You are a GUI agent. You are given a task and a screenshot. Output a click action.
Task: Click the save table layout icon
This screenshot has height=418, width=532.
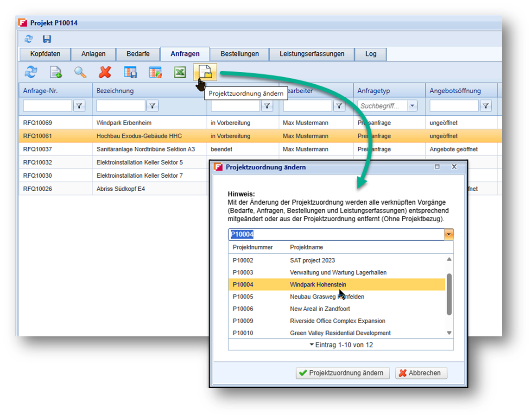tap(130, 72)
